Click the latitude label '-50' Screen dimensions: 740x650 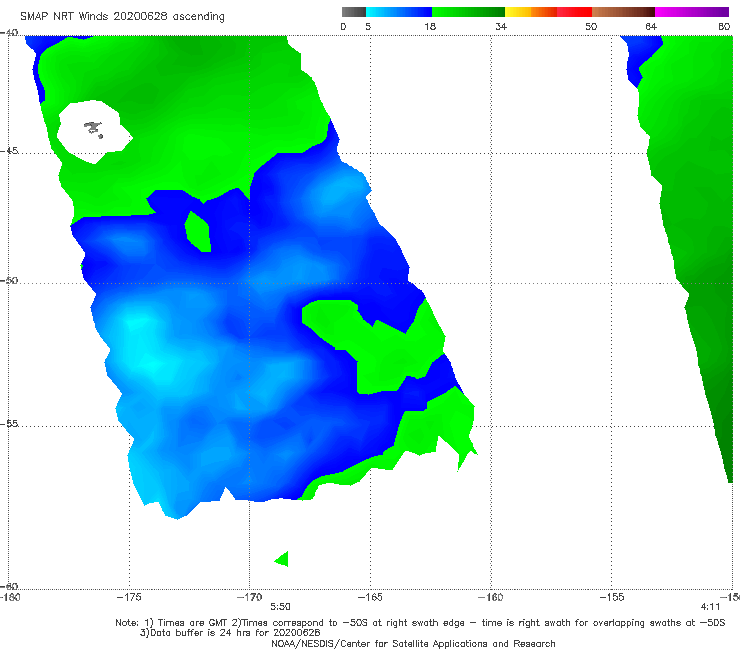click(x=9, y=281)
